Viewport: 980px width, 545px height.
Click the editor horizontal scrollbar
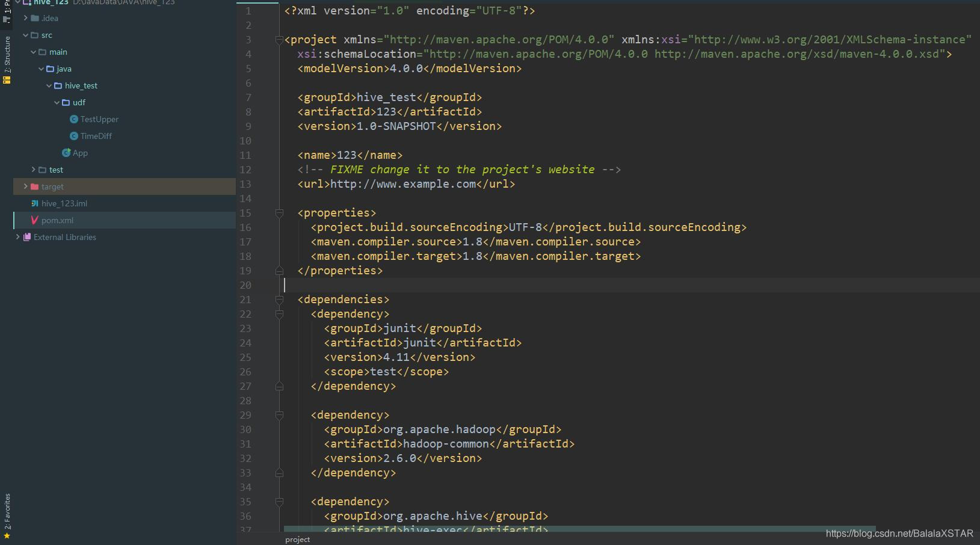click(579, 529)
